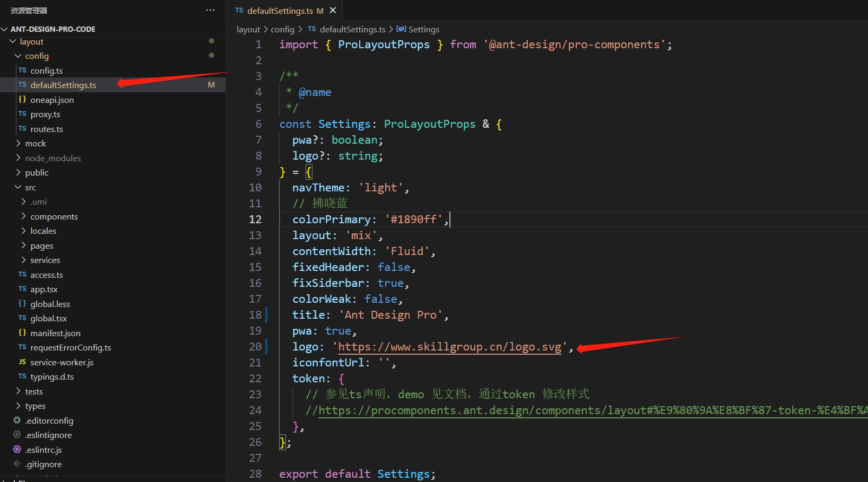
Task: Click the braces icon of global.less
Action: click(22, 304)
